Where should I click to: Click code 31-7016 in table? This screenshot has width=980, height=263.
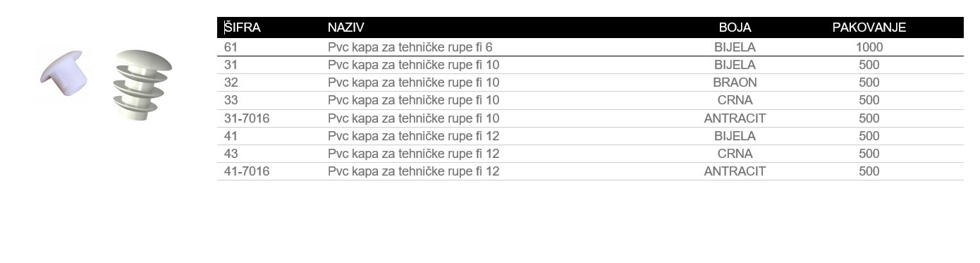(247, 118)
